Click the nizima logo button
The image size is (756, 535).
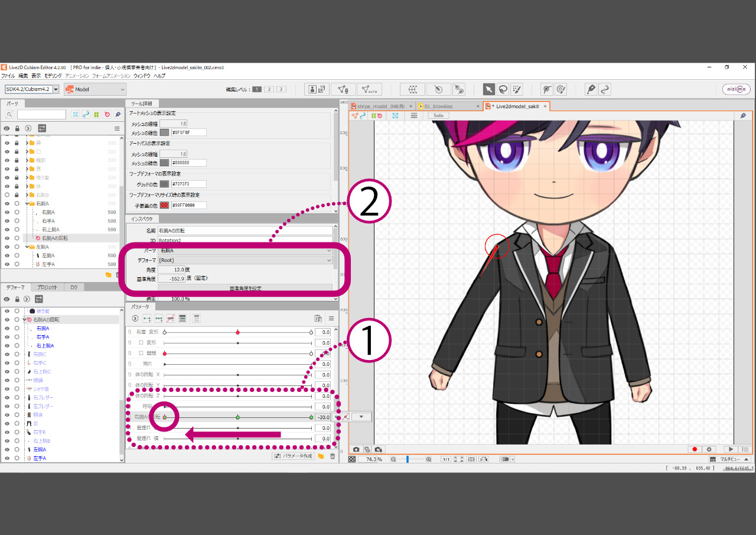tap(737, 89)
